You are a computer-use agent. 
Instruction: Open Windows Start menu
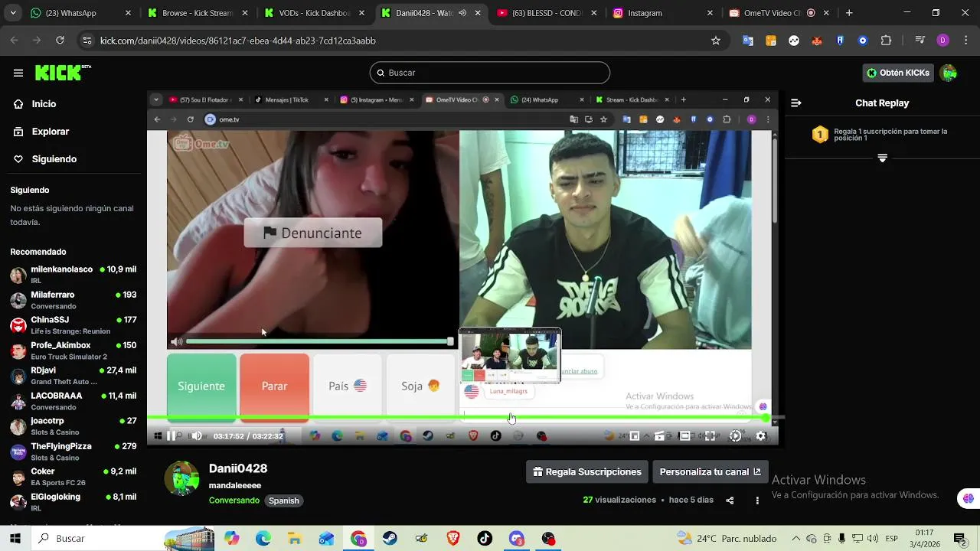(x=15, y=539)
